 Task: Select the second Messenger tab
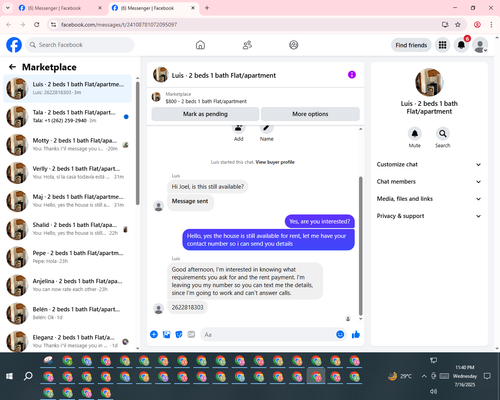(153, 8)
